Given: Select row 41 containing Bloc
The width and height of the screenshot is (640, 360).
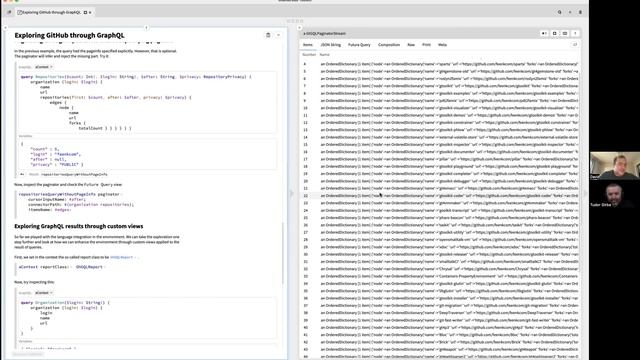Looking at the screenshot, I should 440,335.
